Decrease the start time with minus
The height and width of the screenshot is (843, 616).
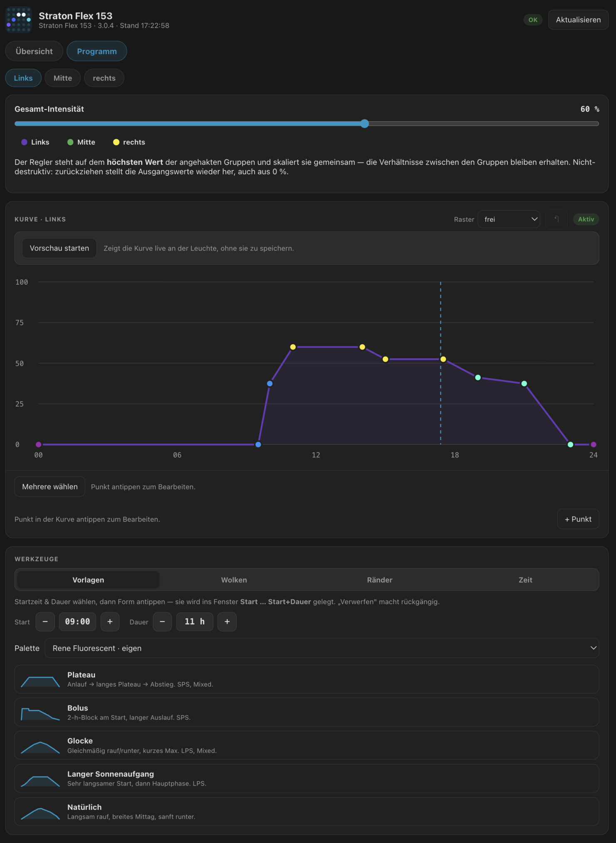[45, 622]
